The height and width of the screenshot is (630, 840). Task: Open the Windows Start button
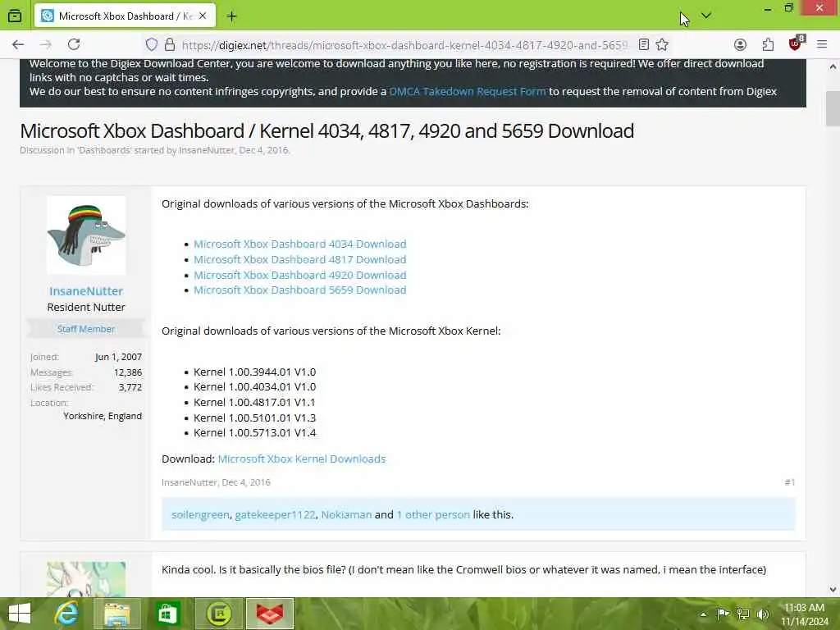tap(20, 614)
